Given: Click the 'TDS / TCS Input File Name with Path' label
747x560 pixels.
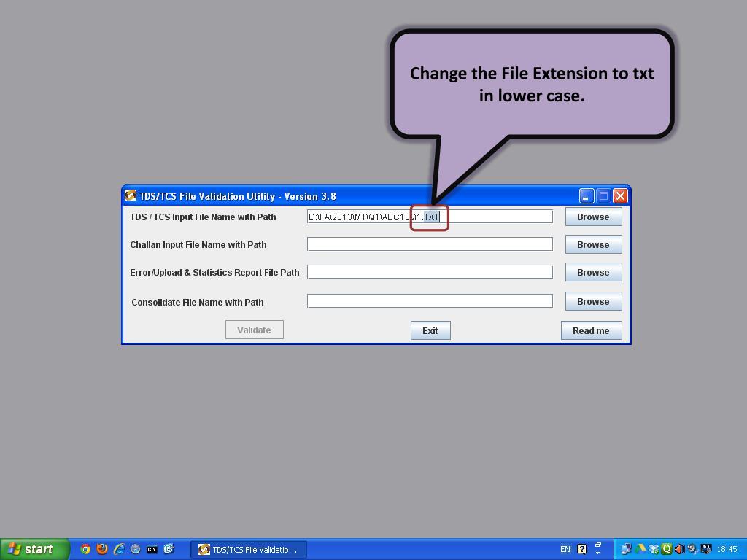Looking at the screenshot, I should [x=203, y=217].
